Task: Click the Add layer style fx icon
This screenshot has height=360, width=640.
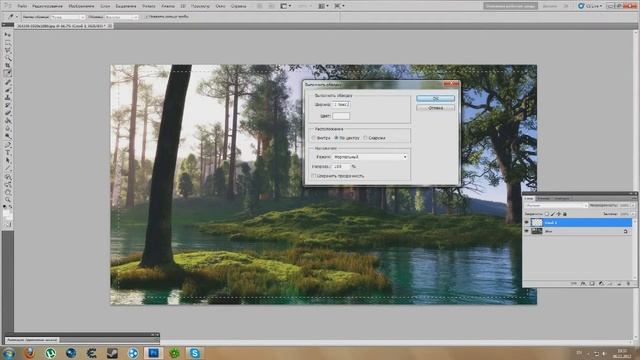Action: pos(583,283)
